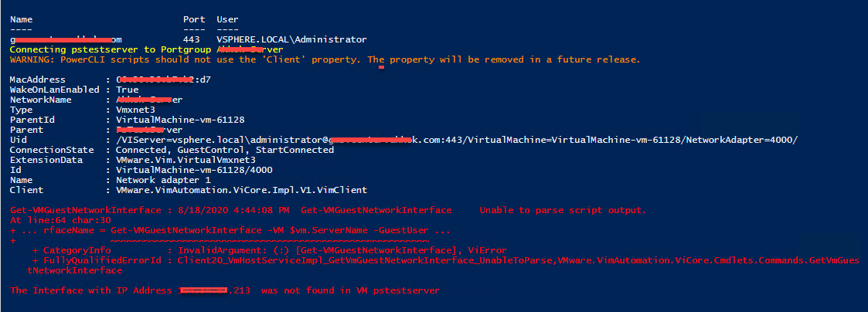868x312 pixels.
Task: Click Id value VirtualMachine-vm-61128/4000
Action: click(194, 170)
